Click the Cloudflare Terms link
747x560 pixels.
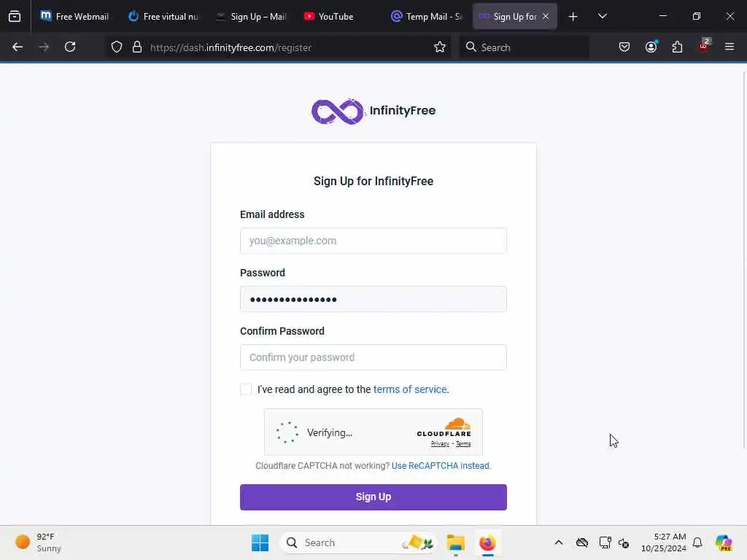pyautogui.click(x=463, y=444)
